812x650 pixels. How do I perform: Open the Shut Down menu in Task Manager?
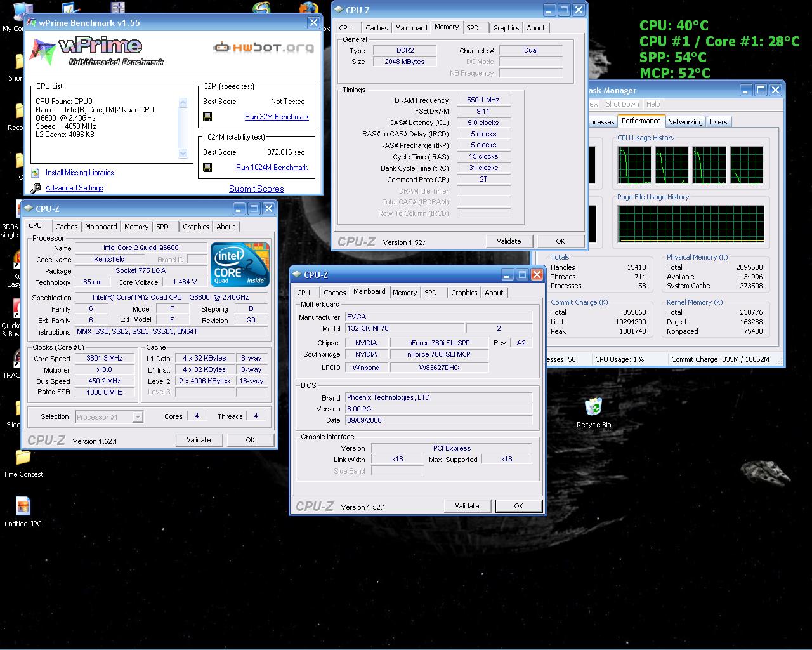(622, 104)
